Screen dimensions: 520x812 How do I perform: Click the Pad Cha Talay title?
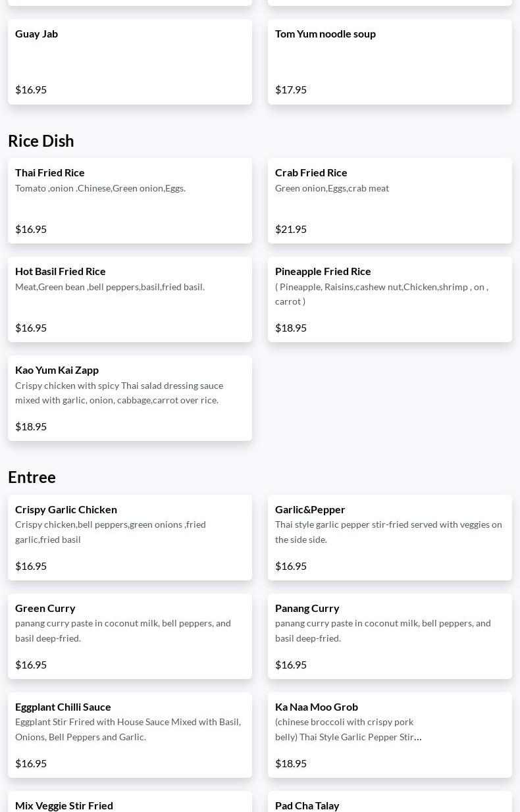tap(307, 805)
